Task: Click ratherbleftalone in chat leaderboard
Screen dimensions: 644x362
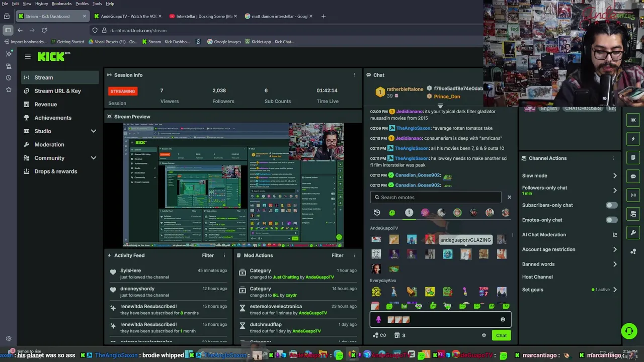Action: (405, 89)
